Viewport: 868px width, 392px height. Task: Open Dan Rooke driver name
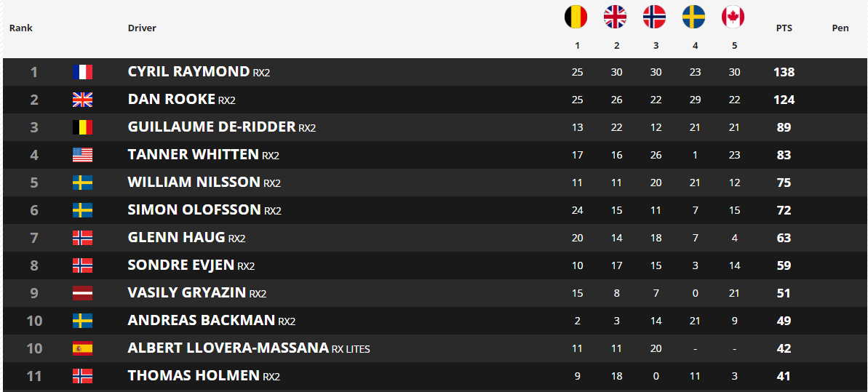[x=171, y=99]
